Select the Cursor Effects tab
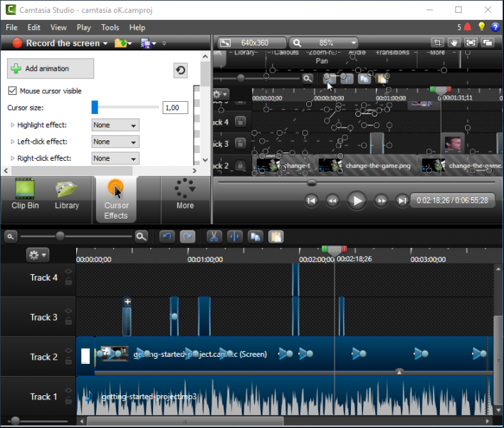The image size is (504, 428). (116, 199)
